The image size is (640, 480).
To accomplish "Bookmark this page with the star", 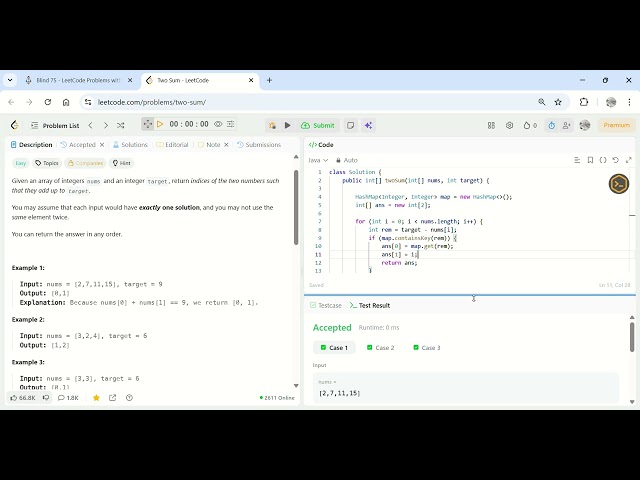I will point(558,102).
